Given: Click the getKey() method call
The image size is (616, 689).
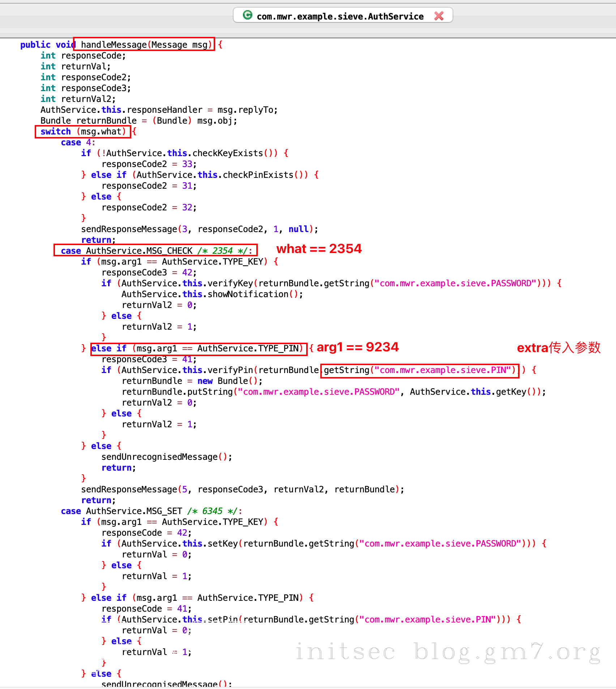Looking at the screenshot, I should coord(511,391).
